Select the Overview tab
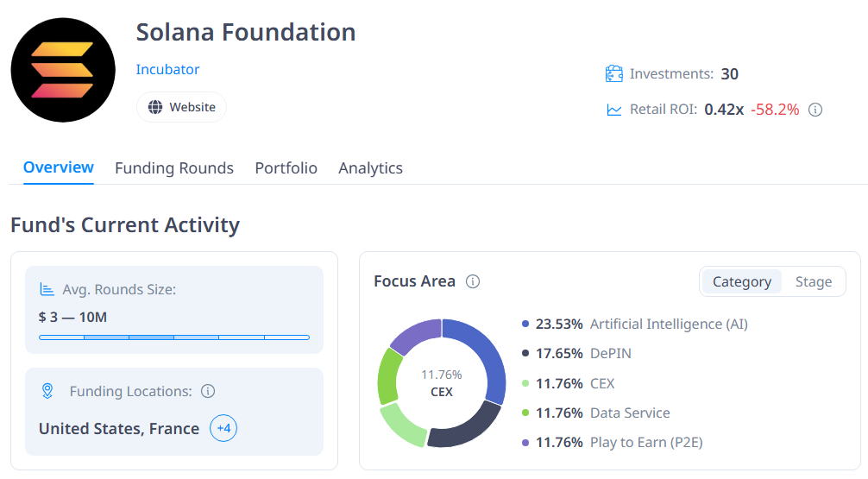The width and height of the screenshot is (868, 479). 58,167
